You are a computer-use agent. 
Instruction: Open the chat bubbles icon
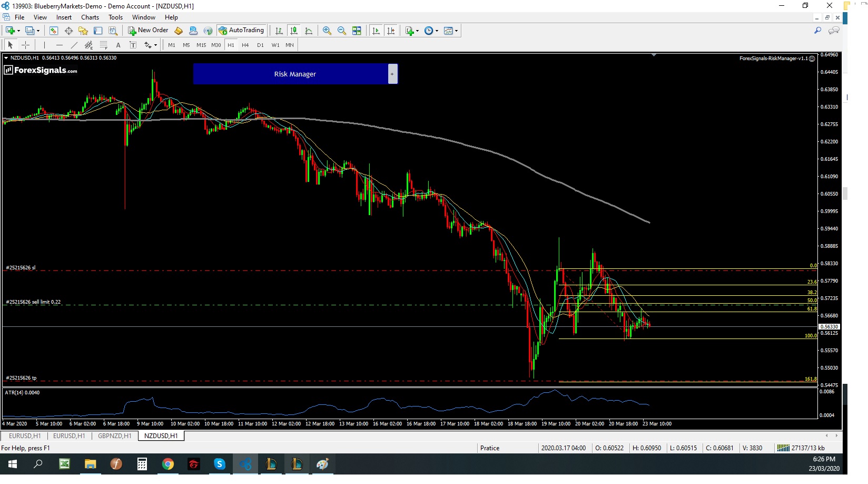click(x=834, y=31)
